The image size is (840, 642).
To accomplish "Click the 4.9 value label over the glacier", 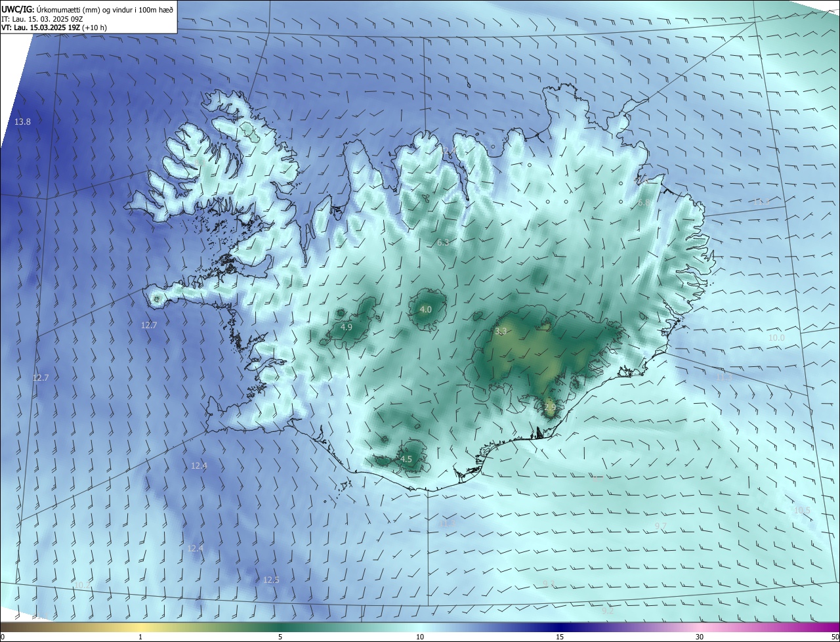I will 346,327.
